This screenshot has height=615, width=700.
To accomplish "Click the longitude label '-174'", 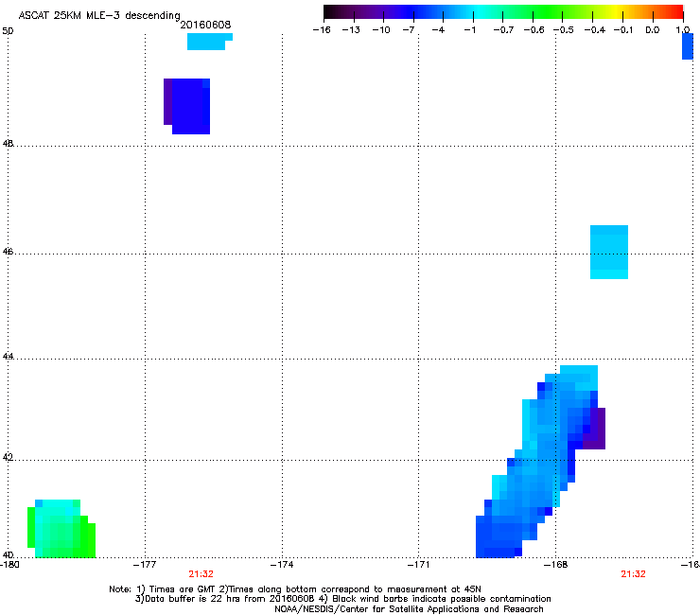I will (x=282, y=565).
